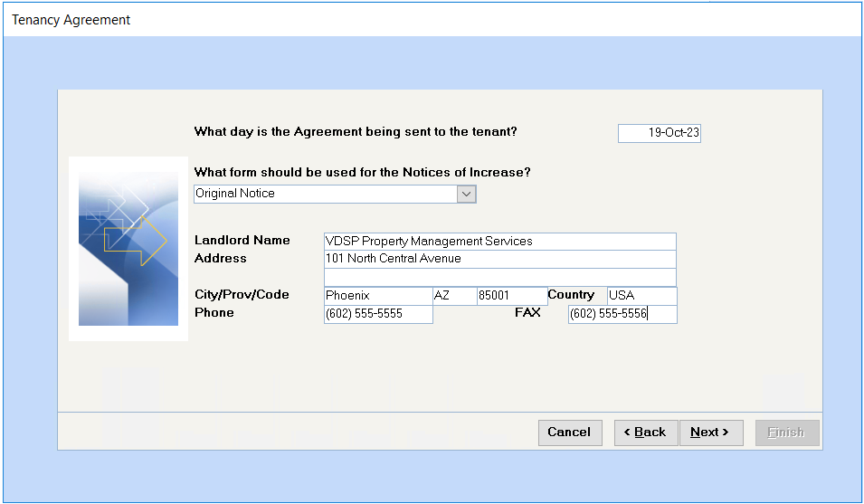Select the empty second address line field

[499, 277]
